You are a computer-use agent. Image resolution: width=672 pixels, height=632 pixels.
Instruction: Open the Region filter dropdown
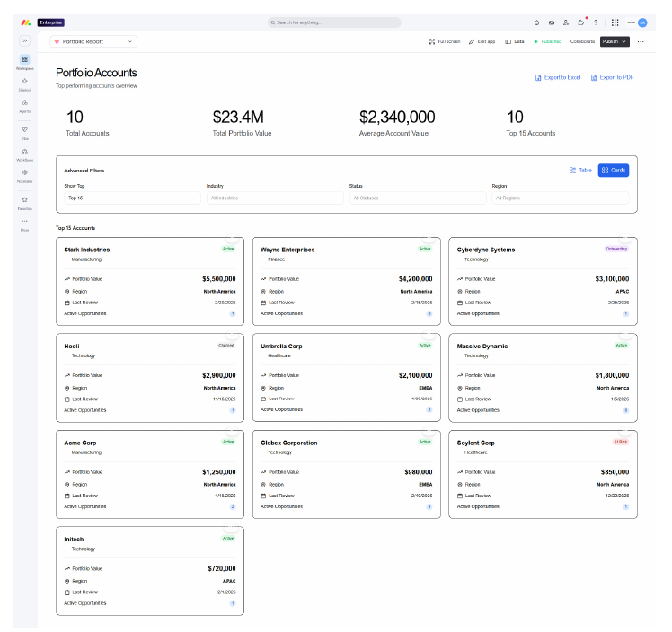pos(561,197)
